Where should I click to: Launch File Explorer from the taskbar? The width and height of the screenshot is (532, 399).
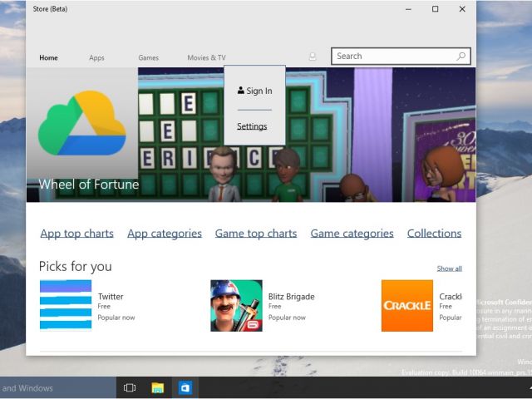(157, 387)
